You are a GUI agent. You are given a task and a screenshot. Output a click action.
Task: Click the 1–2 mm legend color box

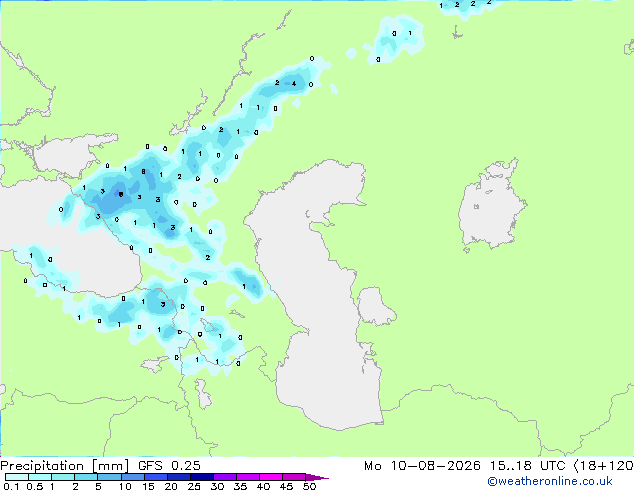point(63,477)
